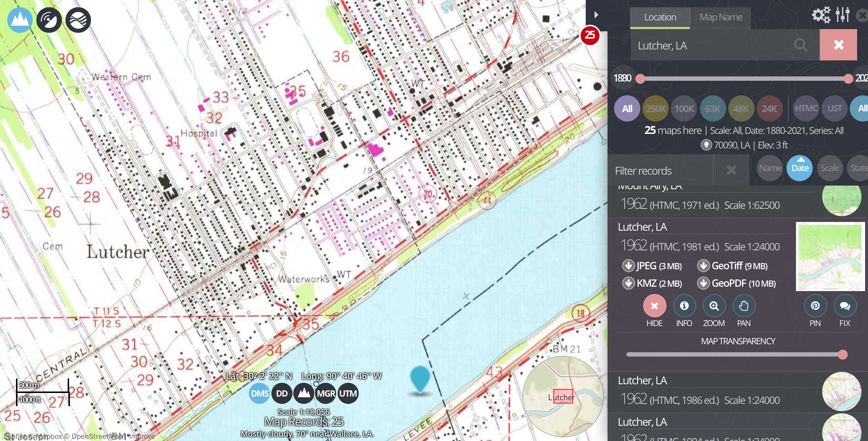Click the PIN icon for the current map
This screenshot has width=868, height=441.
pos(815,306)
